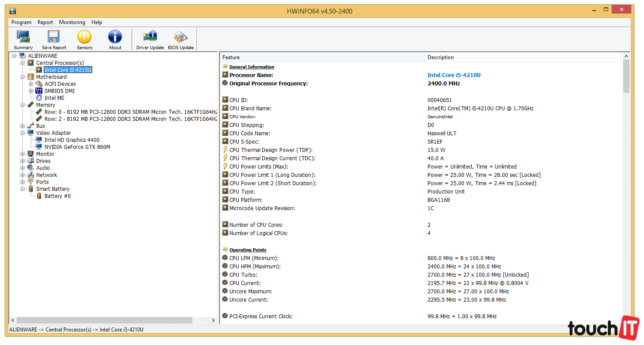Click the BIOS Update chip icon
644x345 pixels.
pyautogui.click(x=181, y=37)
